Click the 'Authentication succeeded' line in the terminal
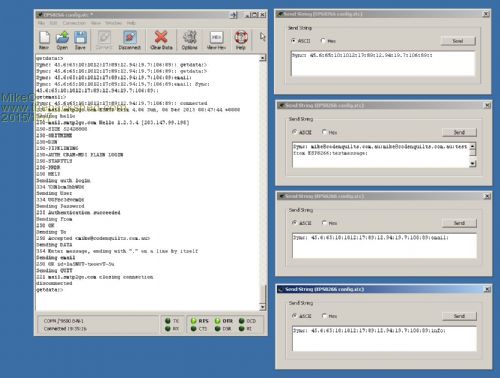Image resolution: width=500 pixels, height=378 pixels. (78, 213)
